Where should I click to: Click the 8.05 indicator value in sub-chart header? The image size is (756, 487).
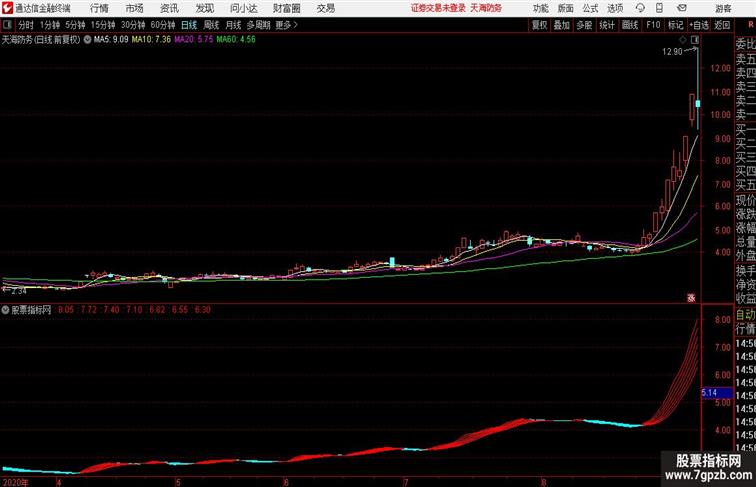click(x=66, y=310)
